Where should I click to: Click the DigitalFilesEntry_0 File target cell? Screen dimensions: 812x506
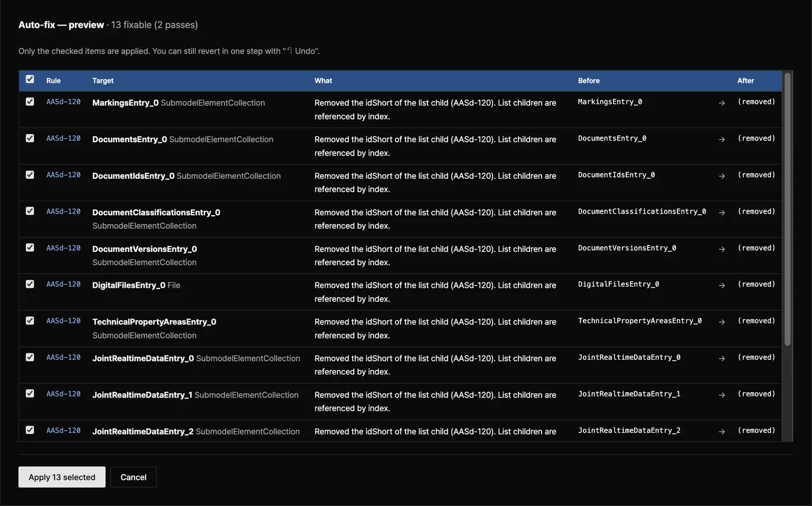pyautogui.click(x=136, y=285)
